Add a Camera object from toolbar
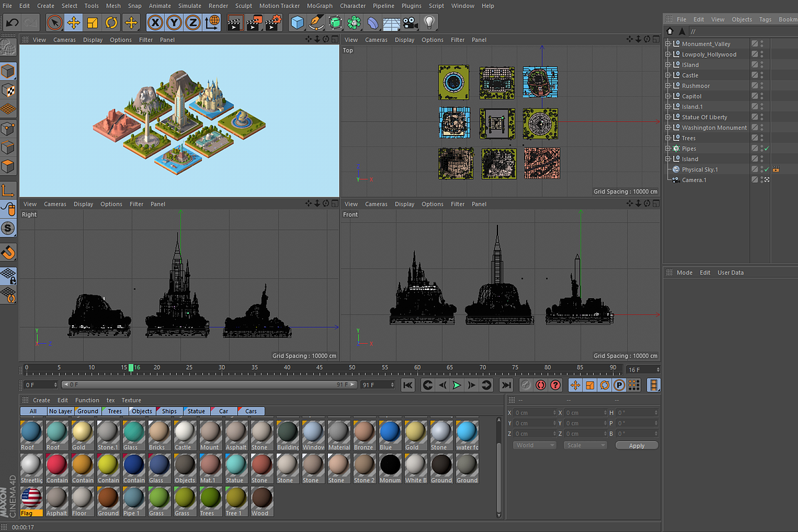The height and width of the screenshot is (532, 798). click(x=410, y=23)
